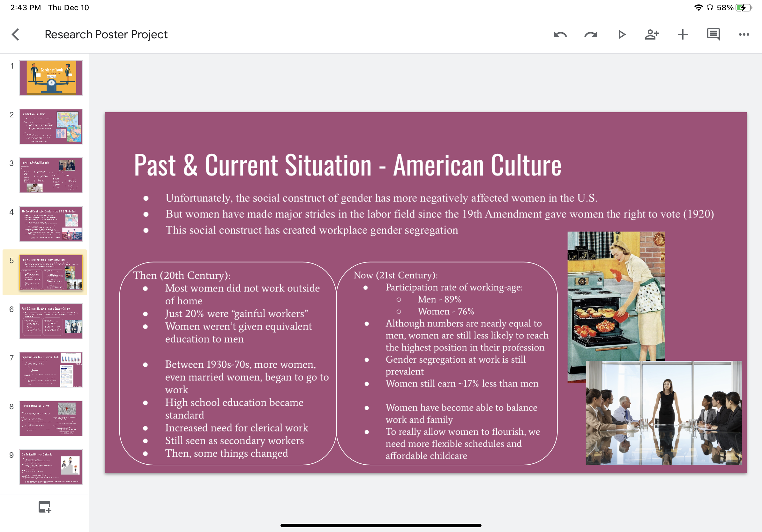Go back using the back arrow
The height and width of the screenshot is (532, 762).
[x=16, y=34]
